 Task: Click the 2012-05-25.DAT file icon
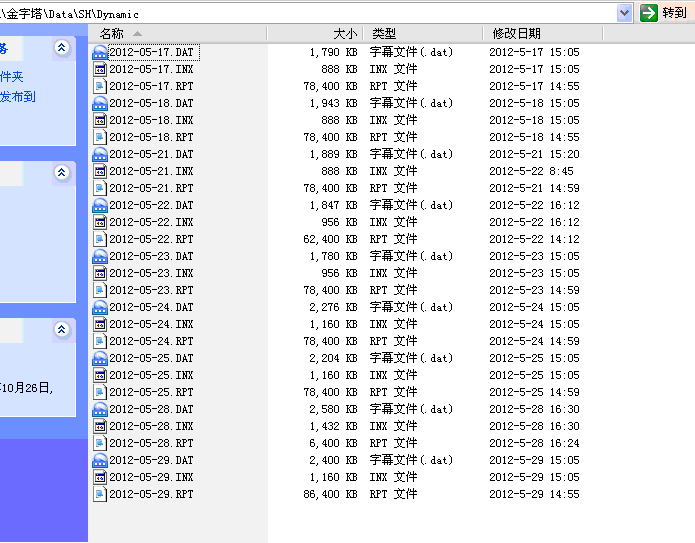click(100, 358)
